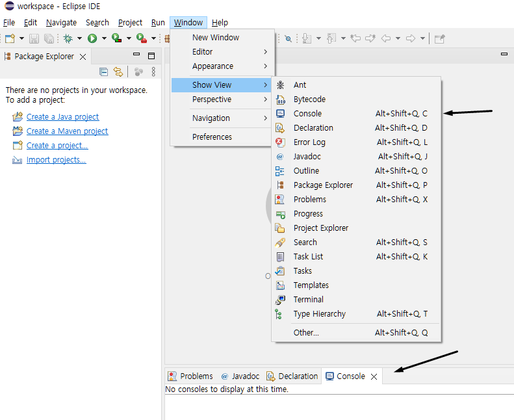Screen dimensions: 514x420
Task: Click the Last Edit Location toolbar icon
Action: click(355, 38)
